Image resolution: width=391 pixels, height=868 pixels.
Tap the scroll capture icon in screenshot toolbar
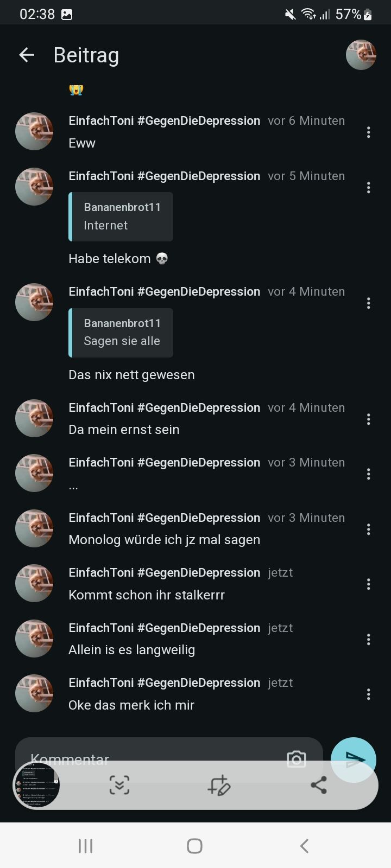point(119,785)
